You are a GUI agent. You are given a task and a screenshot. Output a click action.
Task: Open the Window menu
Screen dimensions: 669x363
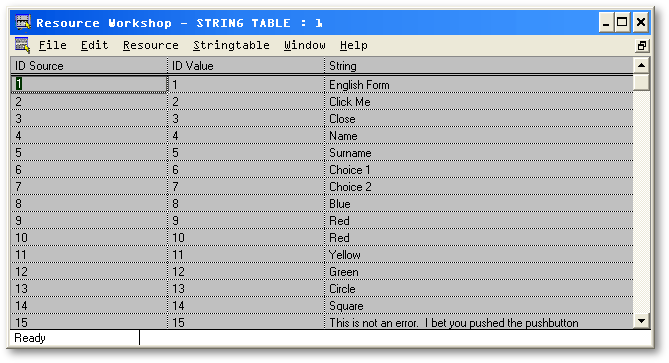305,45
